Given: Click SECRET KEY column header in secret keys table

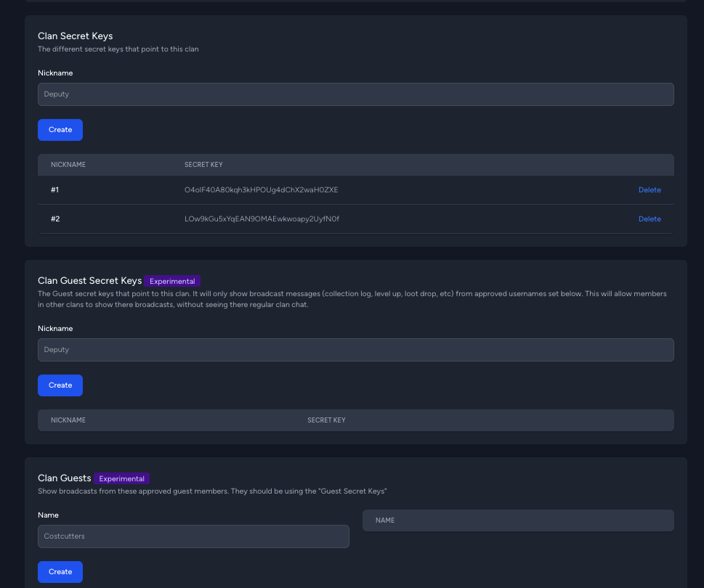Looking at the screenshot, I should [203, 165].
